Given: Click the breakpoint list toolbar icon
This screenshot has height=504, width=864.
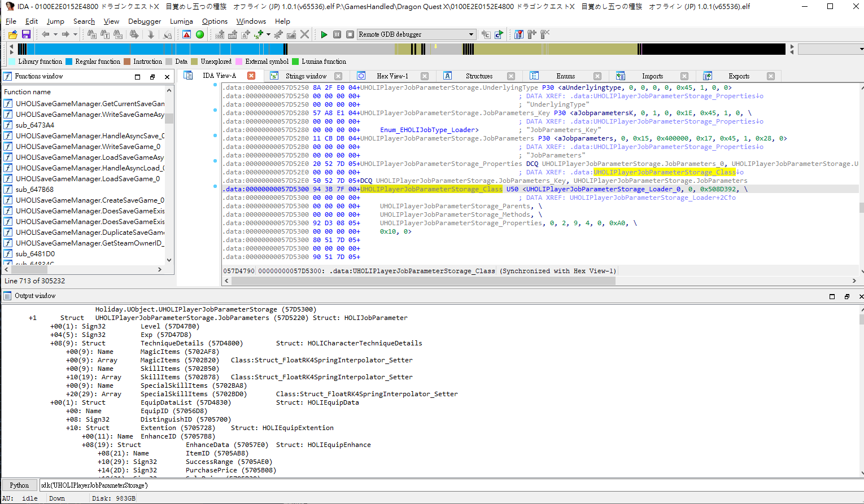Looking at the screenshot, I should click(x=518, y=34).
